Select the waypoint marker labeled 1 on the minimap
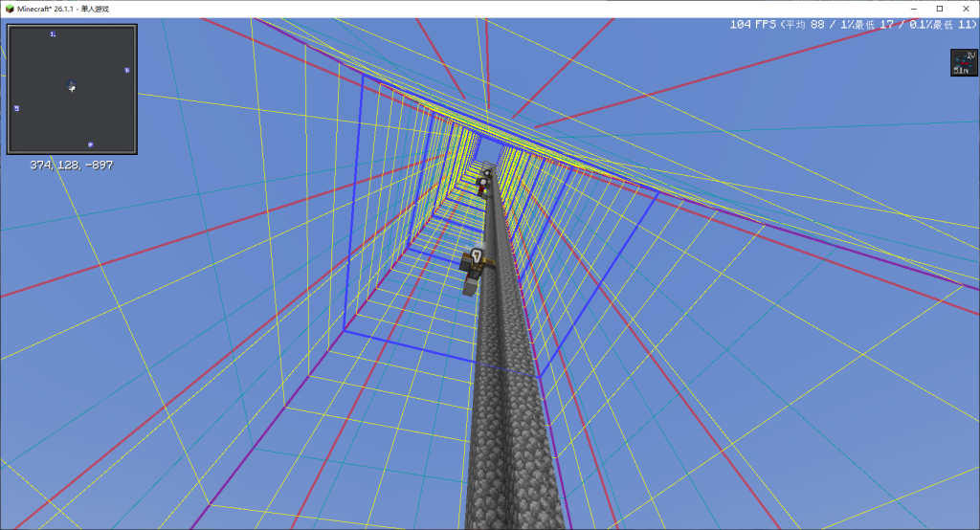This screenshot has height=530, width=980. [54, 34]
